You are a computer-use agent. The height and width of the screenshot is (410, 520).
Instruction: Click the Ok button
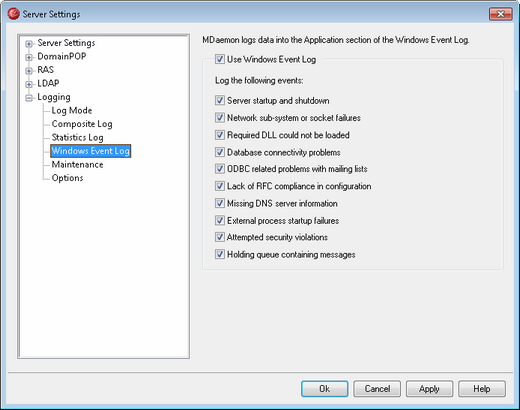tap(325, 389)
